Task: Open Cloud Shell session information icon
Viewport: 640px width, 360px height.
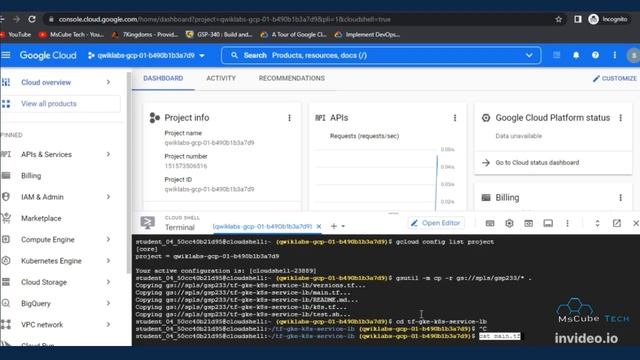Action: (548, 223)
